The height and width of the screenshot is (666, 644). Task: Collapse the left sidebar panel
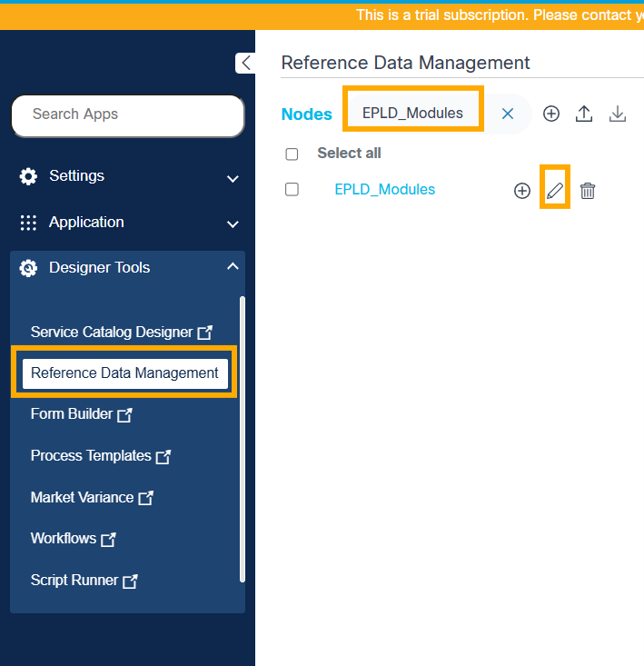[x=245, y=63]
